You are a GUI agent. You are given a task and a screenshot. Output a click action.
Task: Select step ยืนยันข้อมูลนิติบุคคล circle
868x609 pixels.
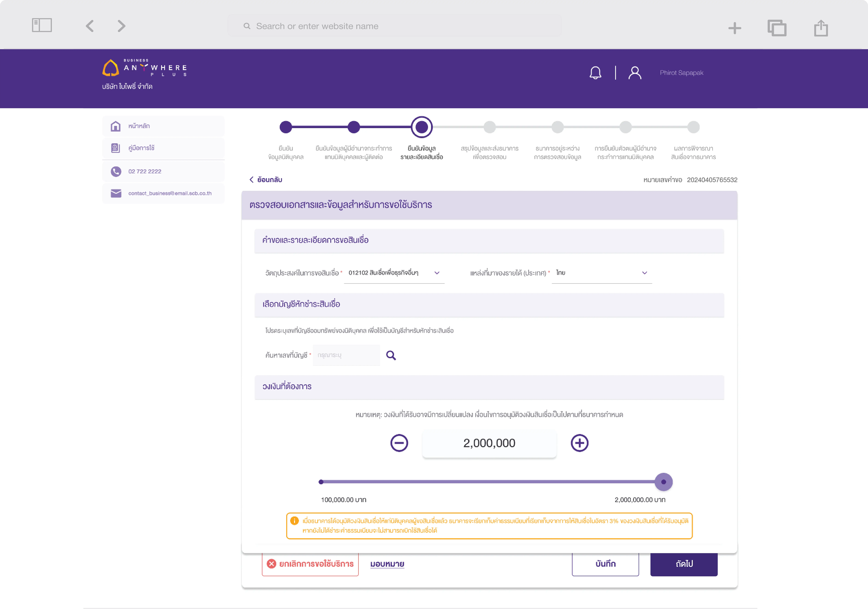(286, 127)
